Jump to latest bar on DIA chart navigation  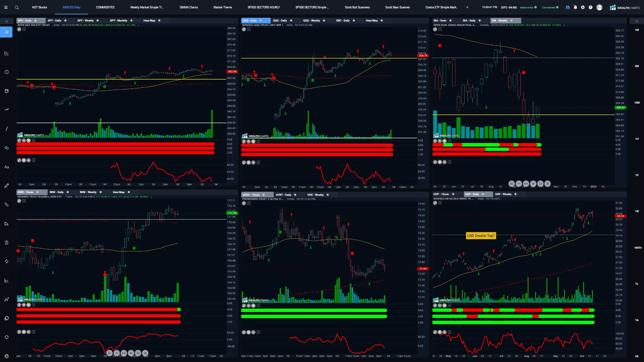coord(547,184)
